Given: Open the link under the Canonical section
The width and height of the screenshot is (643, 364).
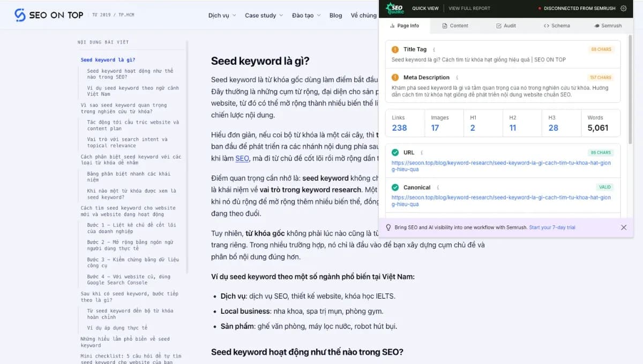Looking at the screenshot, I should 501,201.
